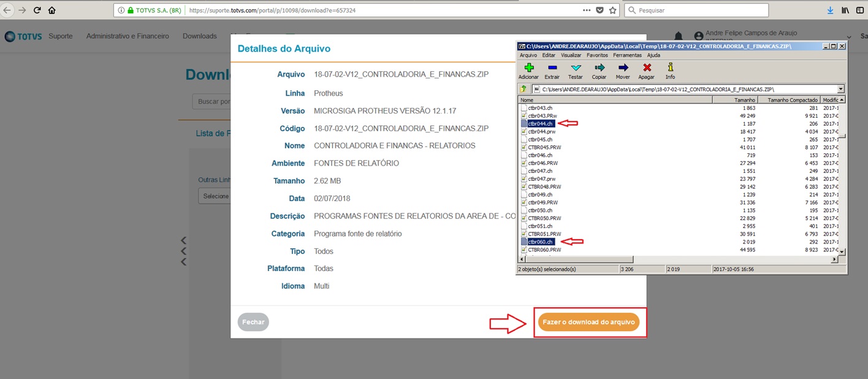Click the Fechar button

[x=253, y=322]
